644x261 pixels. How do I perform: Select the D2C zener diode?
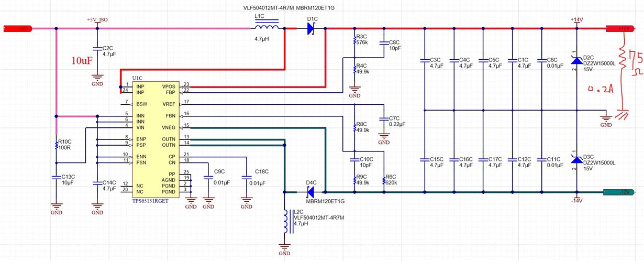576,61
